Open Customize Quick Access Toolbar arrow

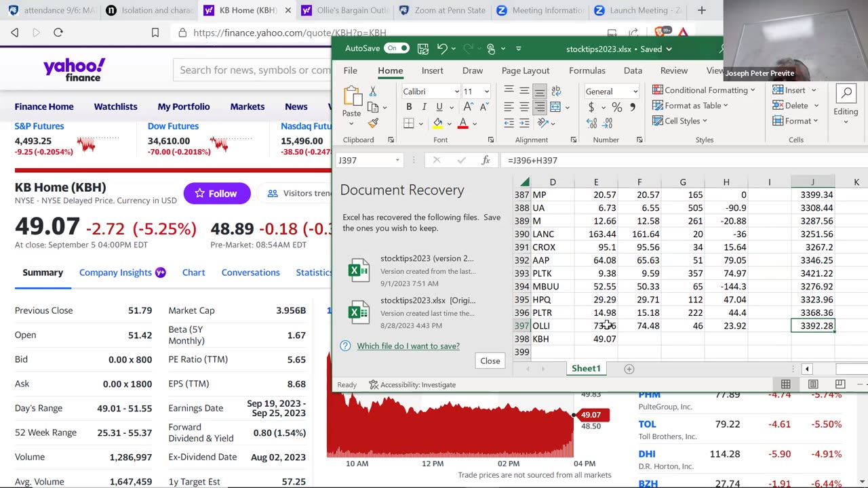pyautogui.click(x=519, y=48)
